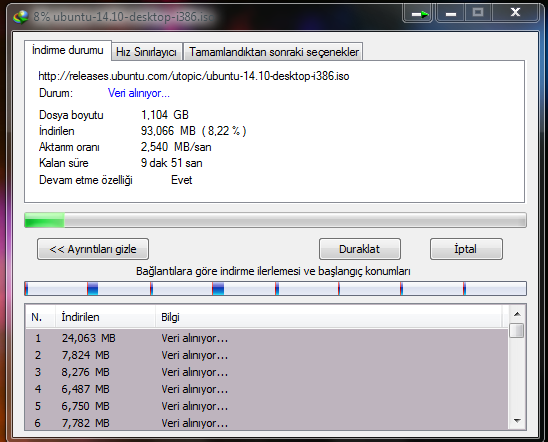Select connection row 1 with 24,063 MB

point(266,338)
